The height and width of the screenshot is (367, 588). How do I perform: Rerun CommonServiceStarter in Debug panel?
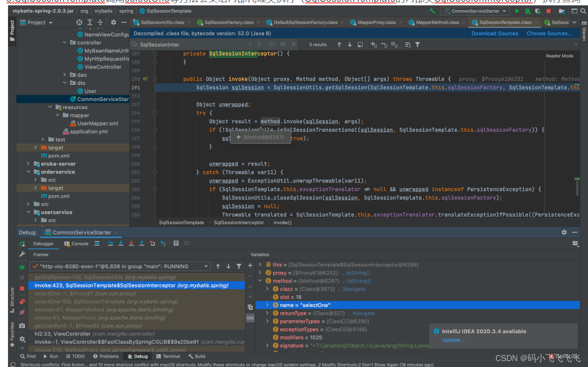[22, 244]
